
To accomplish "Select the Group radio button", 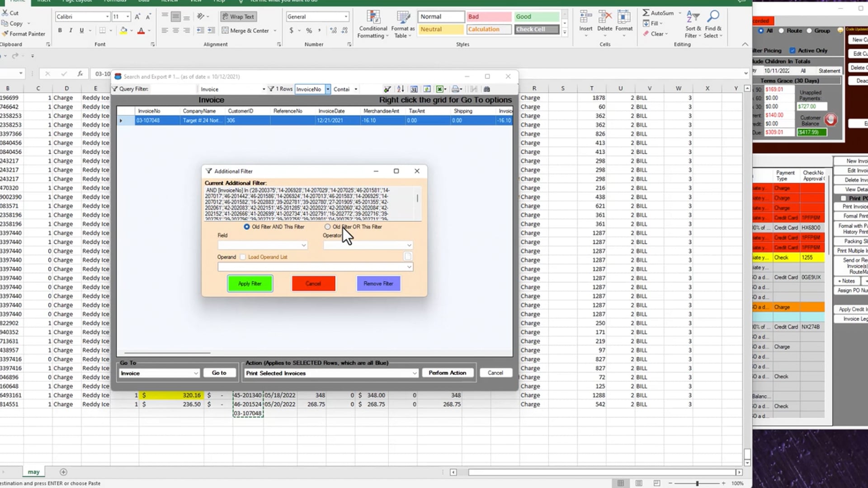I will point(809,31).
